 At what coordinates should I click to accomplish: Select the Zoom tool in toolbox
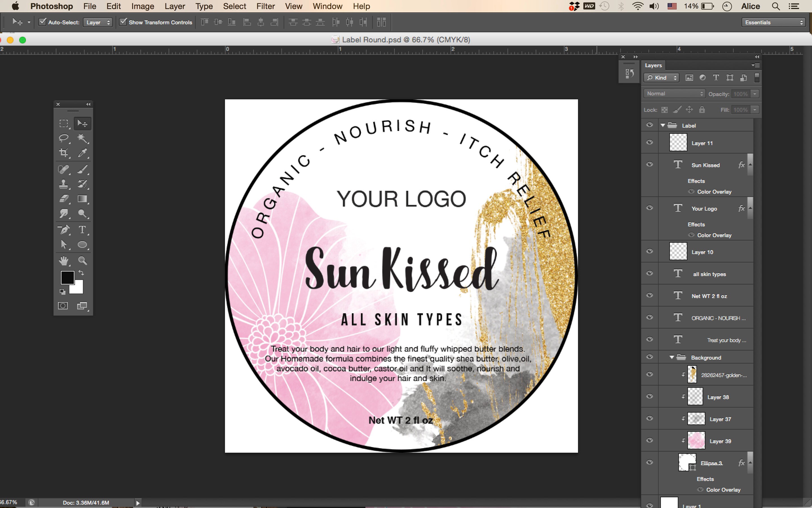82,260
